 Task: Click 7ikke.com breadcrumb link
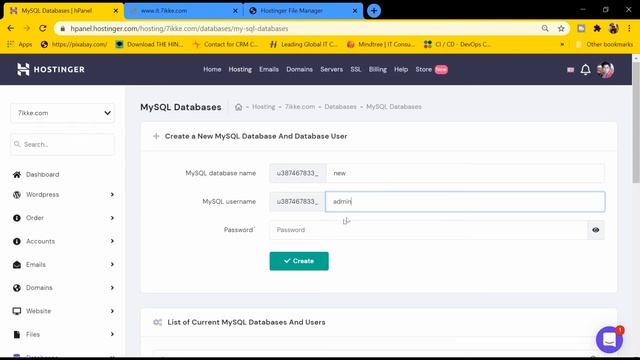(x=300, y=107)
